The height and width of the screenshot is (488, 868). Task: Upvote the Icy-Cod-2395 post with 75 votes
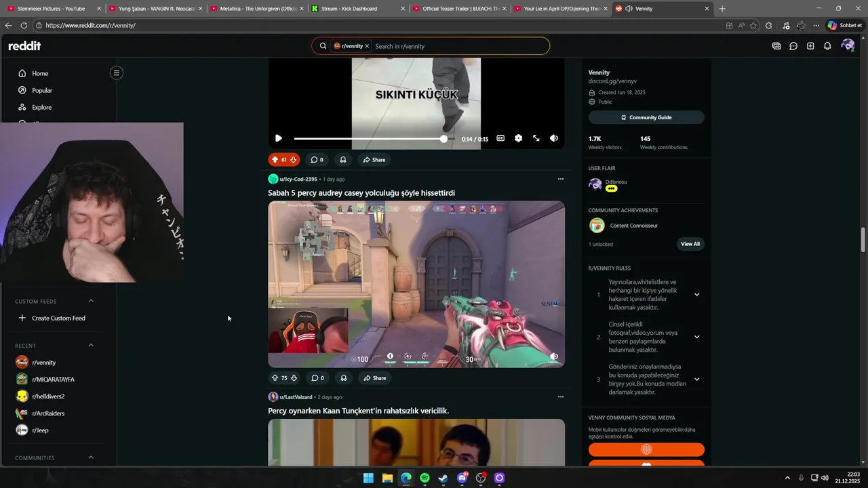click(x=275, y=378)
